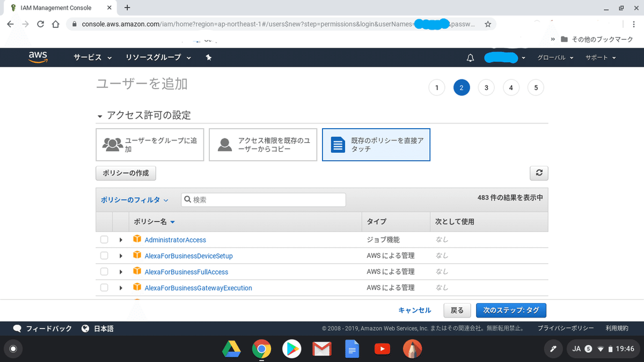Go to wizard step 1
Image resolution: width=644 pixels, height=362 pixels.
coord(437,87)
